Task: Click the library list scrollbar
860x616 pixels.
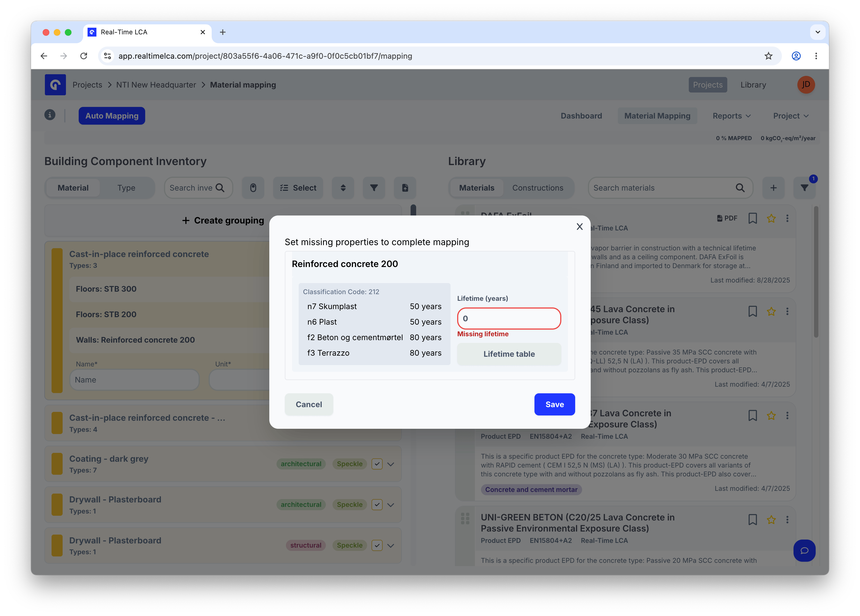Action: [x=816, y=271]
